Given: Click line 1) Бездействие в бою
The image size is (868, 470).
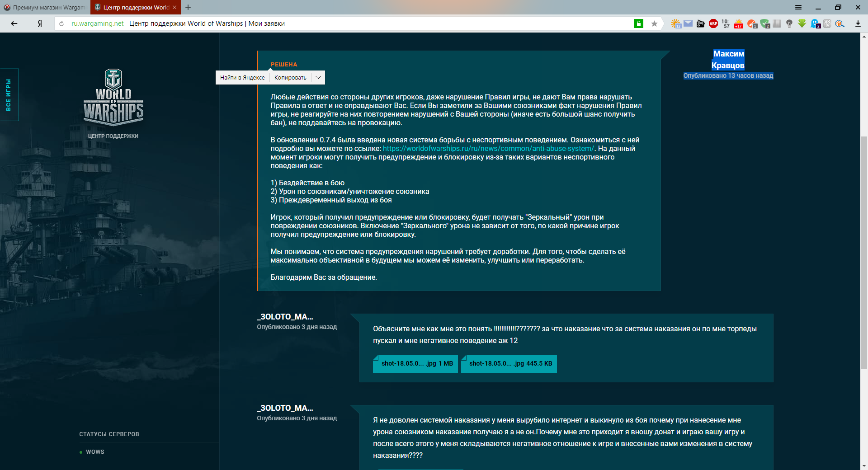Looking at the screenshot, I should (x=307, y=183).
